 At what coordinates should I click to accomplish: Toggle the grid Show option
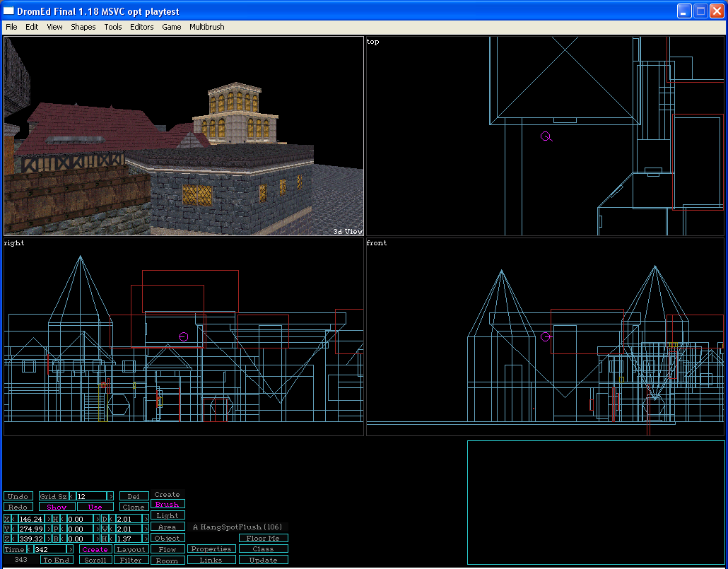click(x=57, y=507)
